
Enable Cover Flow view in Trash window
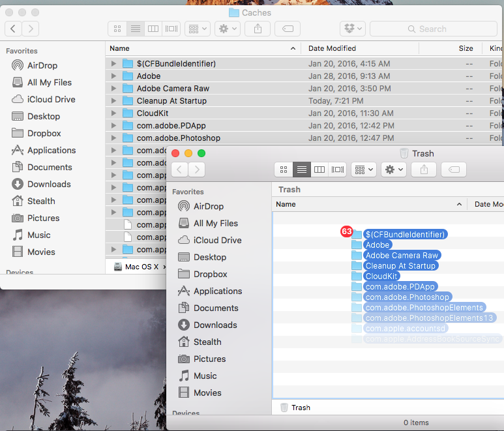(x=338, y=170)
